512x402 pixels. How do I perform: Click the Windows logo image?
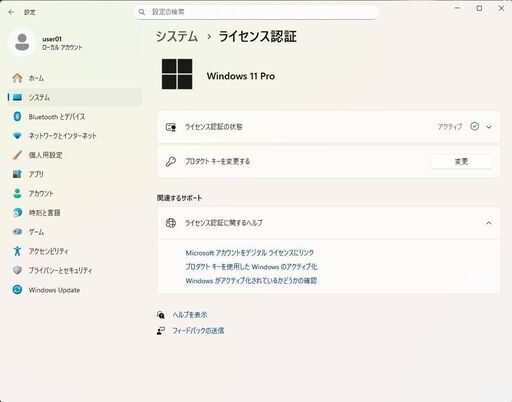tap(177, 74)
